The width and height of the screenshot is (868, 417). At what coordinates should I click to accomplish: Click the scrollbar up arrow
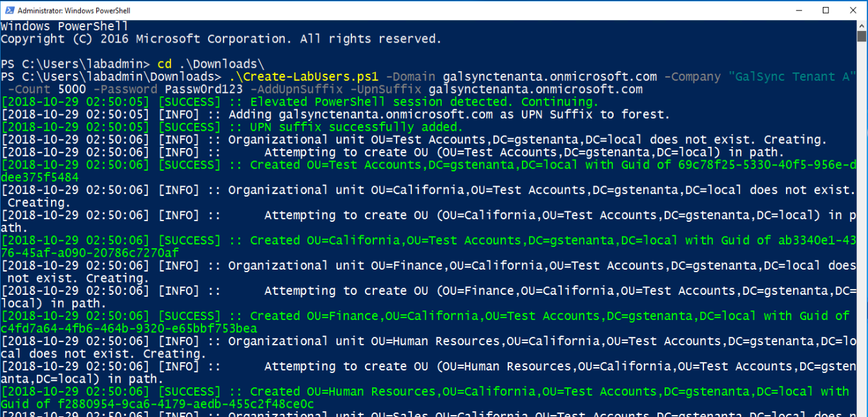coord(862,25)
